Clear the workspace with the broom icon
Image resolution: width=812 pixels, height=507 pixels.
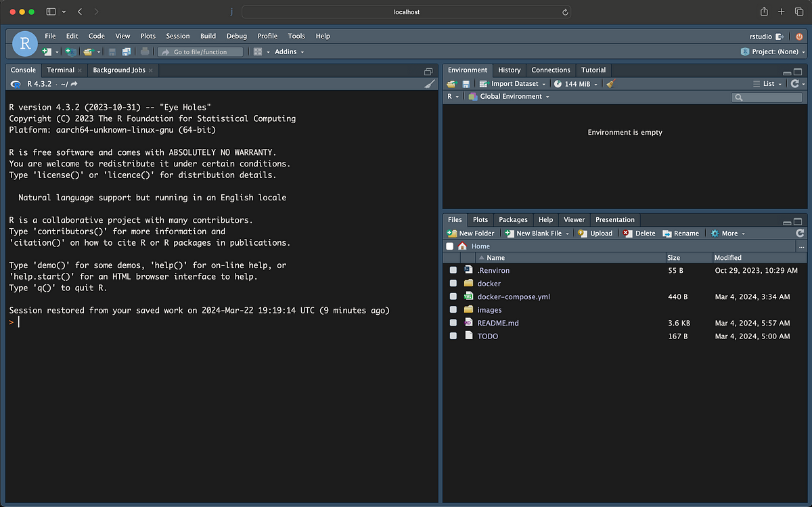tap(611, 84)
